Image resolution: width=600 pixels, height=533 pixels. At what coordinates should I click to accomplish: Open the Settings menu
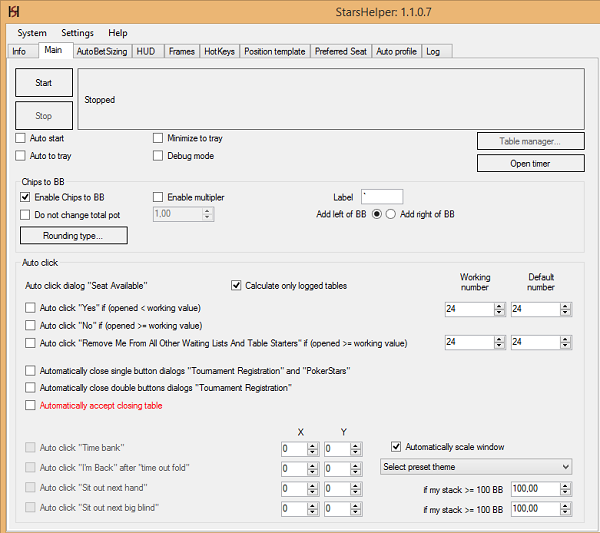77,33
